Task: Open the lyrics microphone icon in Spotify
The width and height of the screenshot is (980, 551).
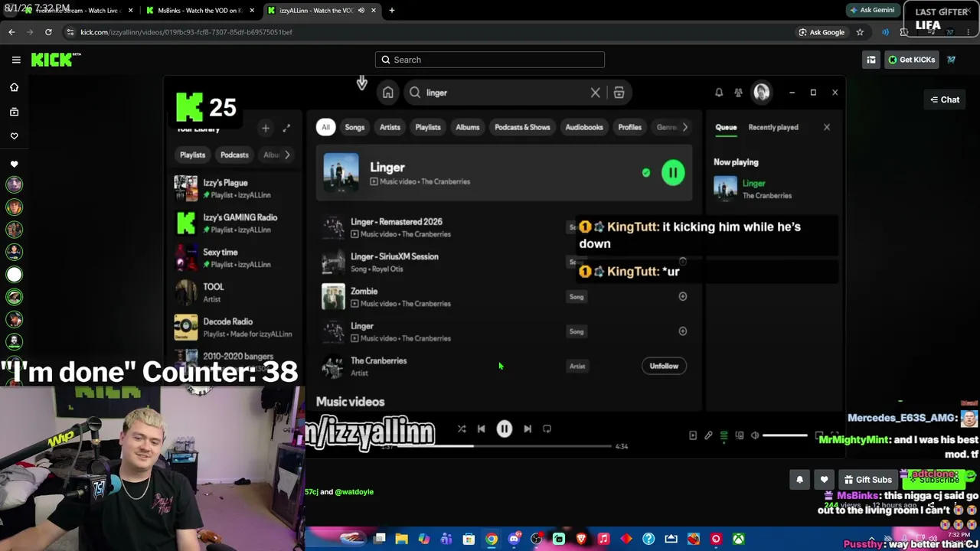Action: 708,435
